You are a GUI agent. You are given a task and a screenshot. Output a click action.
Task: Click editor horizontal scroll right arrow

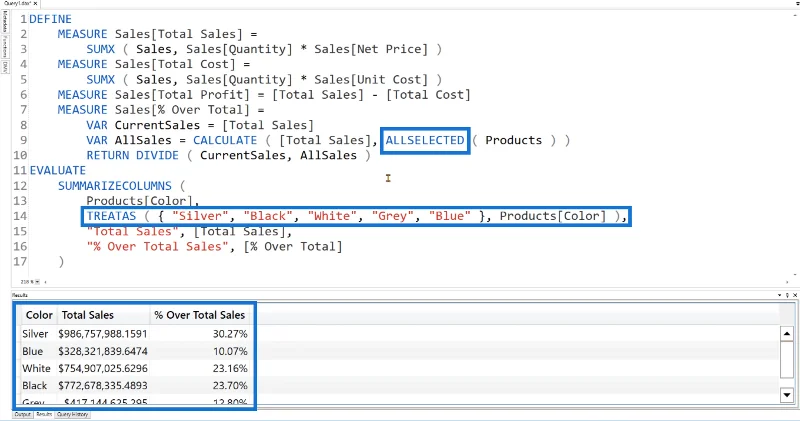pos(787,282)
